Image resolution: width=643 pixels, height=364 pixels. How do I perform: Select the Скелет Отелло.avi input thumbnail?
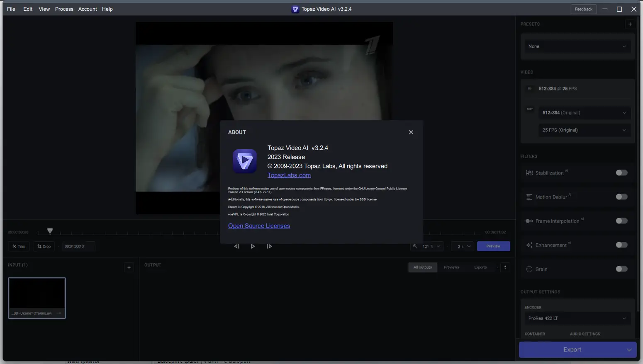[37, 298]
